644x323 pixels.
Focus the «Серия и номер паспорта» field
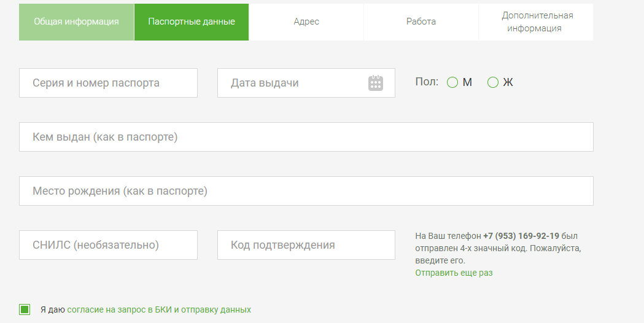[108, 83]
